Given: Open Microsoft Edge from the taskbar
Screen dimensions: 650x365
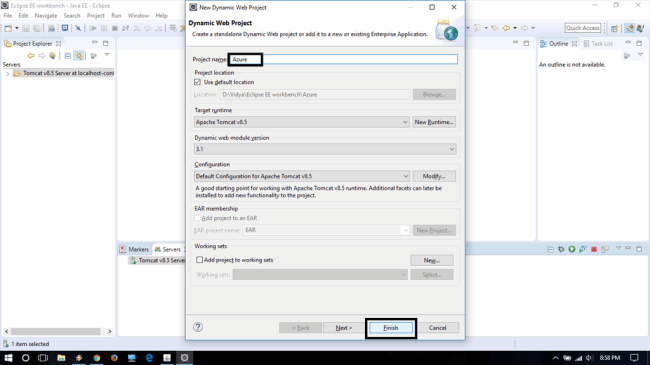Looking at the screenshot, I should (x=149, y=358).
